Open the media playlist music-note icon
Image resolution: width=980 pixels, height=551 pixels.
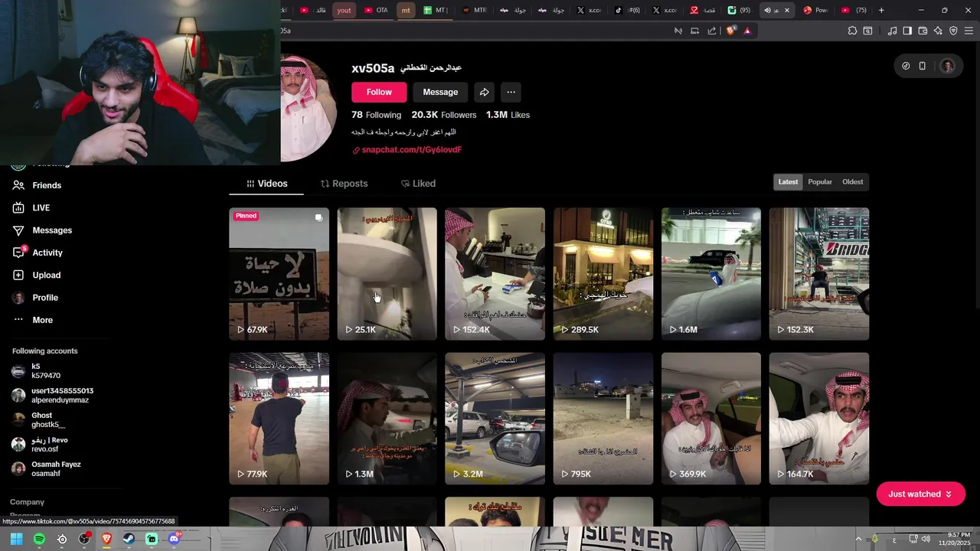[x=892, y=31]
